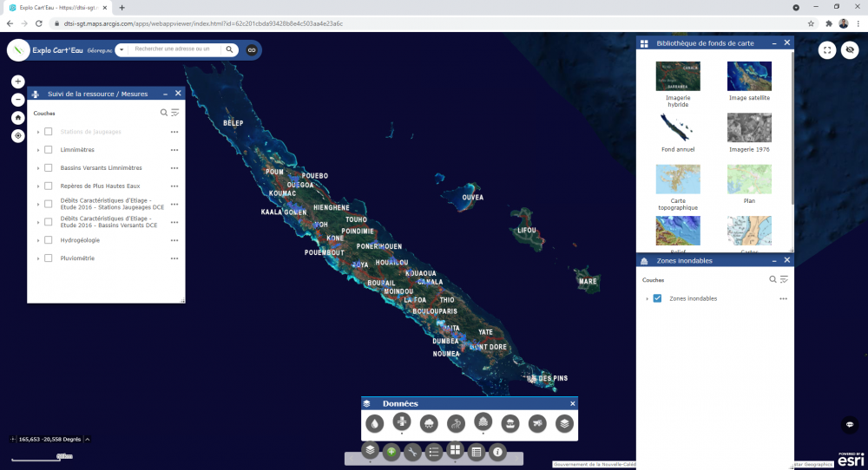Click the water drop icon in Données

[375, 423]
